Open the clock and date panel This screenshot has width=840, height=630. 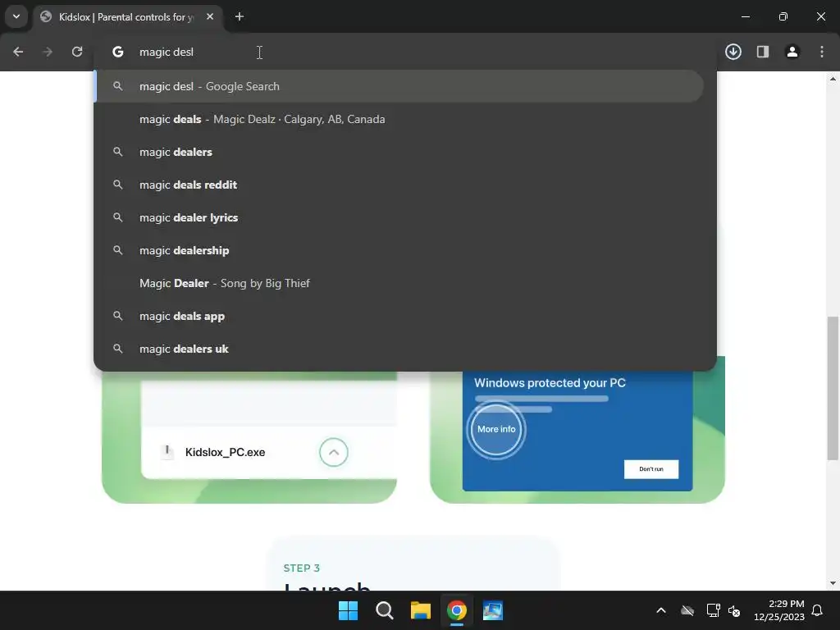click(779, 610)
